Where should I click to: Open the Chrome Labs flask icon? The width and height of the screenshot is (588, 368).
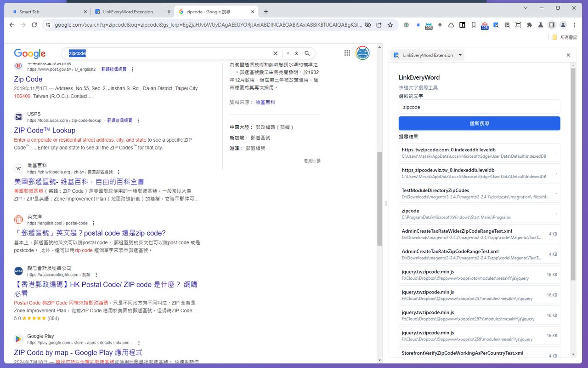tap(541, 25)
